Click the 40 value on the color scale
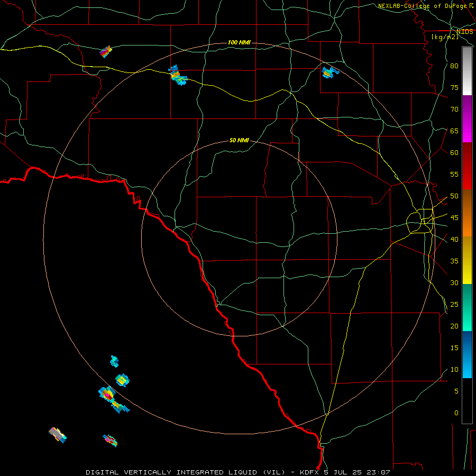This screenshot has width=476, height=476. click(x=454, y=240)
